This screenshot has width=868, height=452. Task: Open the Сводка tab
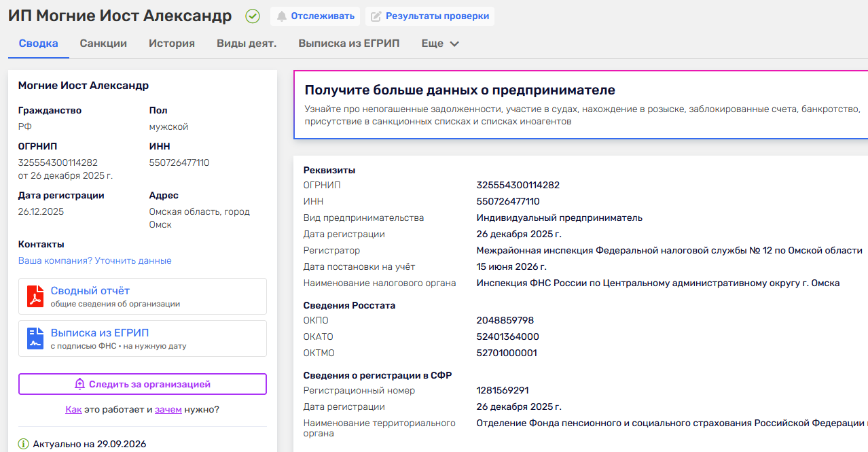39,44
